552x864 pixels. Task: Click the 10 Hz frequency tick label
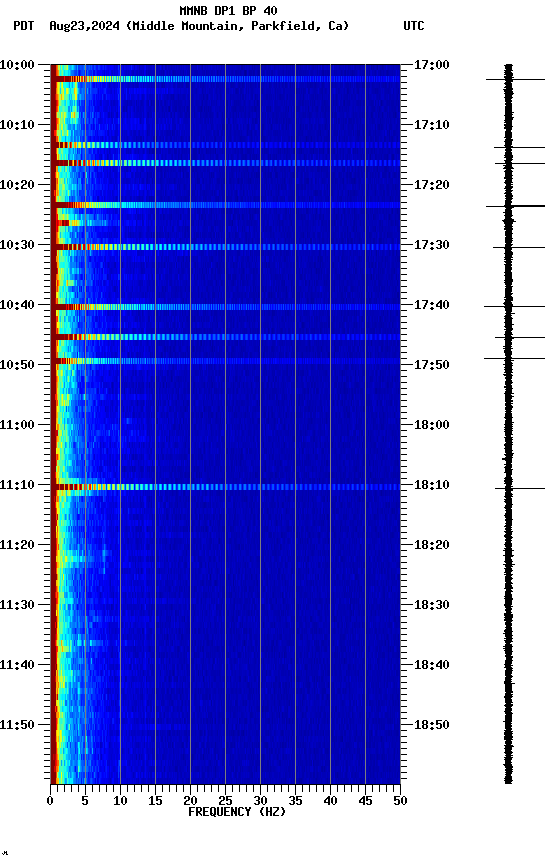pyautogui.click(x=120, y=801)
